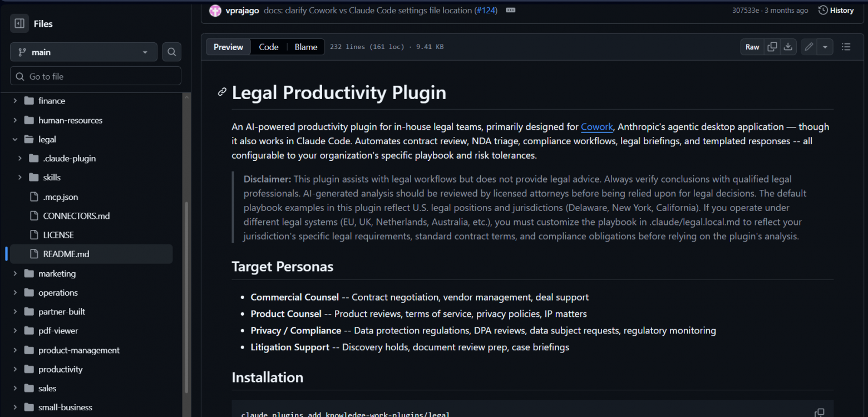
Task: Expand the commit message ellipsis button
Action: click(510, 10)
